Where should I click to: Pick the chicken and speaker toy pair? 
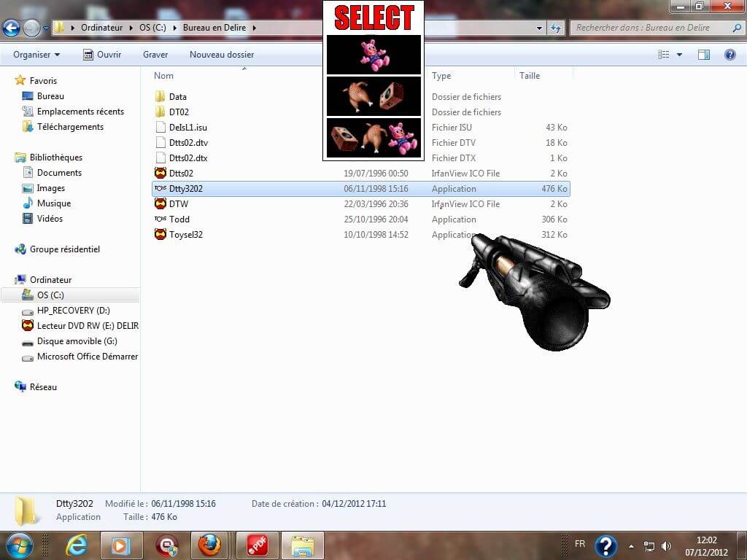[x=374, y=96]
